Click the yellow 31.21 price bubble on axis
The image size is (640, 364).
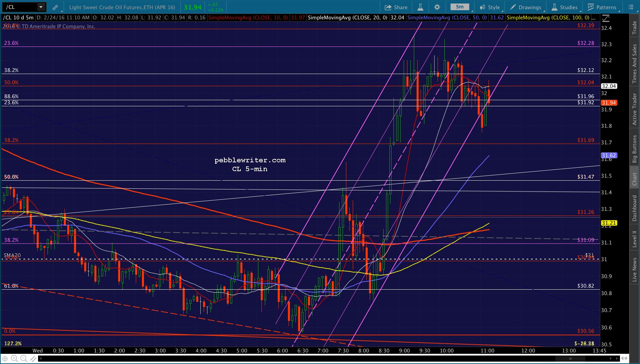click(609, 223)
